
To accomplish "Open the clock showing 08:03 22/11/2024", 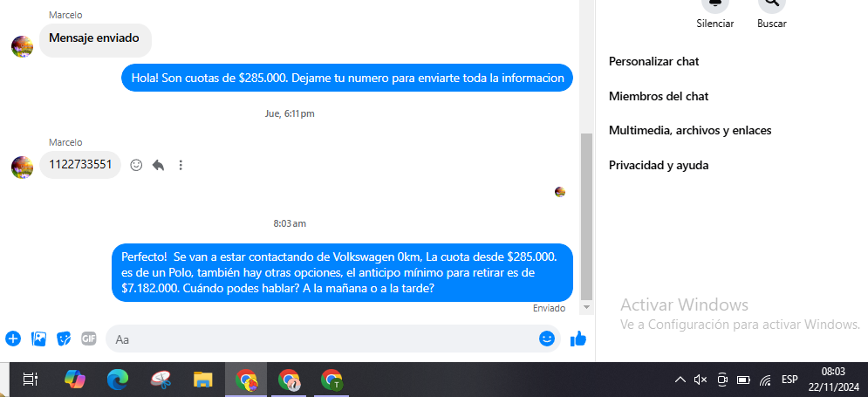I will click(x=833, y=380).
